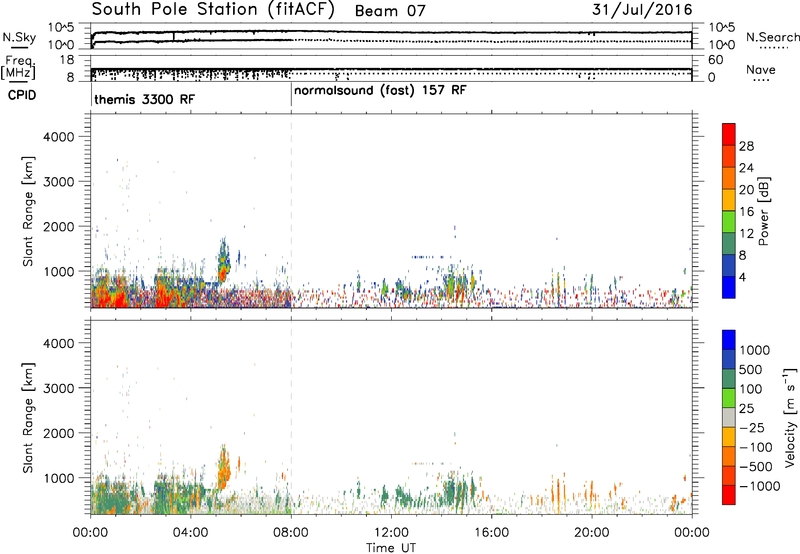Screen dimensions: 800x554
Task: Pick the light green 25–100 velocity swatch
Action: tap(729, 398)
